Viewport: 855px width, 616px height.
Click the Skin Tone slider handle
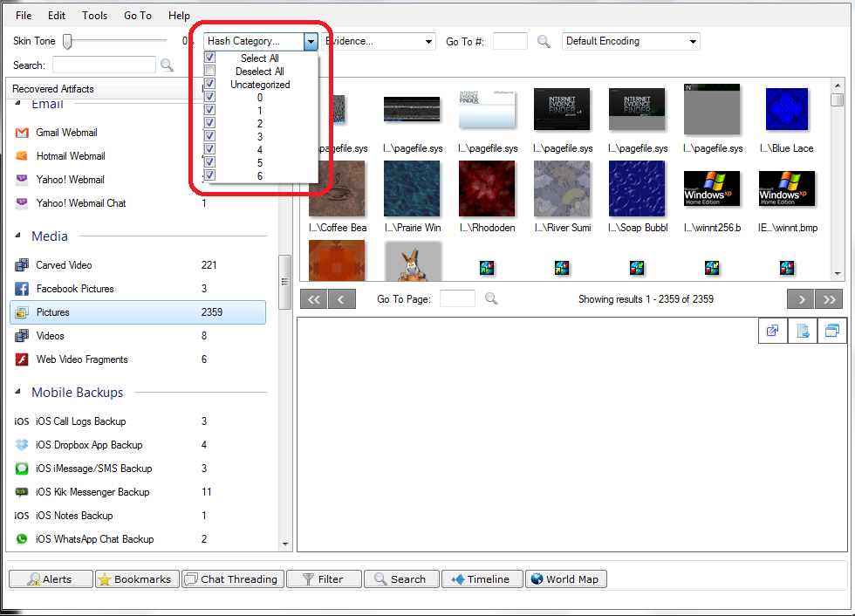pos(67,41)
